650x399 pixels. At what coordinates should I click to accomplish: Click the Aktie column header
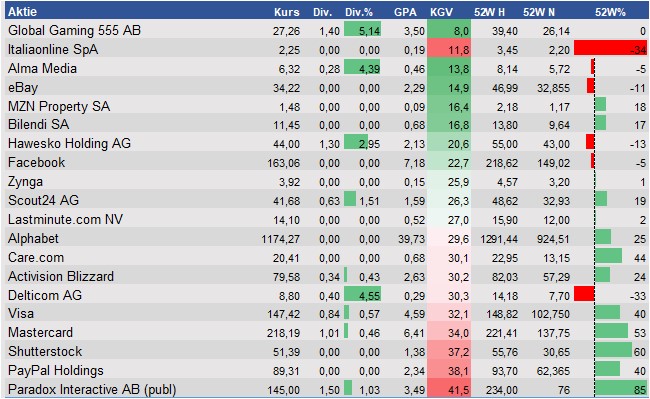pyautogui.click(x=22, y=12)
